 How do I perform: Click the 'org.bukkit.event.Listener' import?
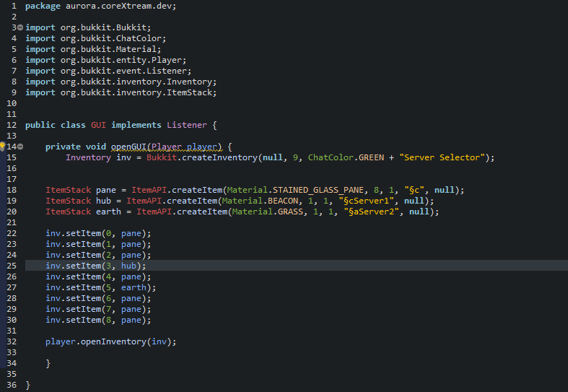[123, 71]
